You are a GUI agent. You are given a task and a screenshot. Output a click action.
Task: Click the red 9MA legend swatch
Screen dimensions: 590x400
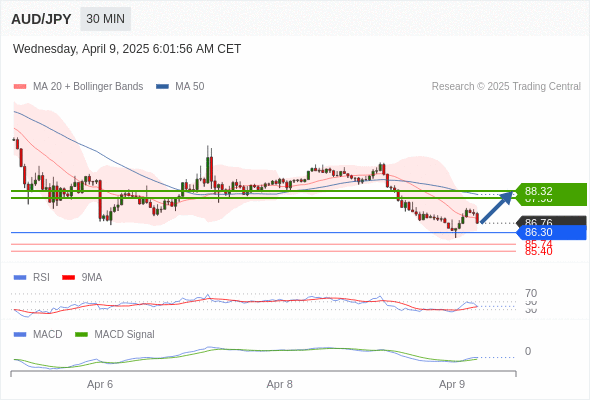pos(68,278)
